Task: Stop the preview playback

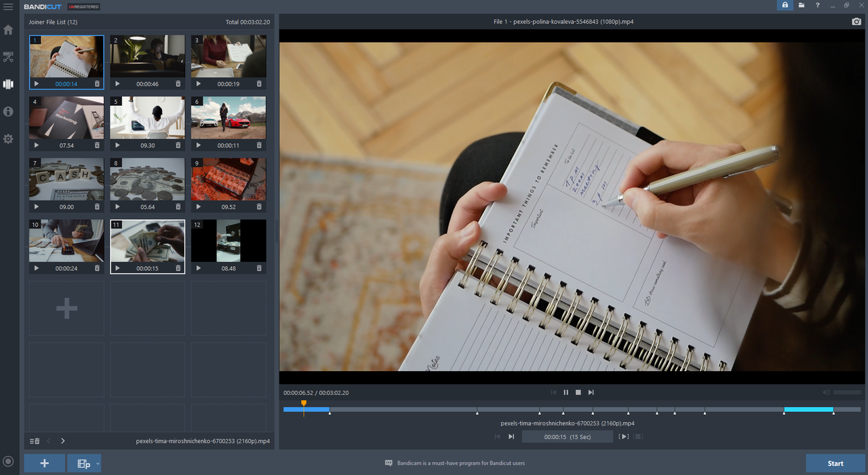Action: (x=578, y=392)
